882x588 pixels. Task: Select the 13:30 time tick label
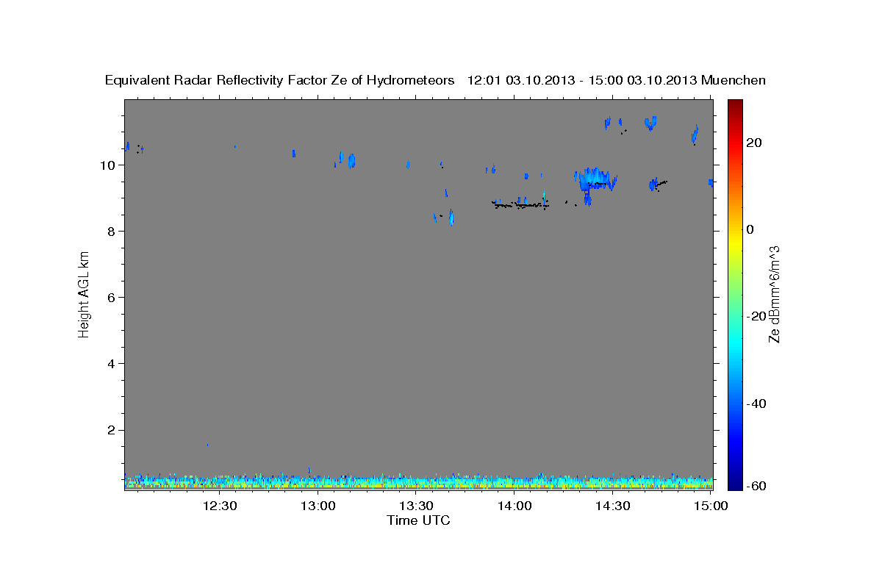click(x=417, y=506)
